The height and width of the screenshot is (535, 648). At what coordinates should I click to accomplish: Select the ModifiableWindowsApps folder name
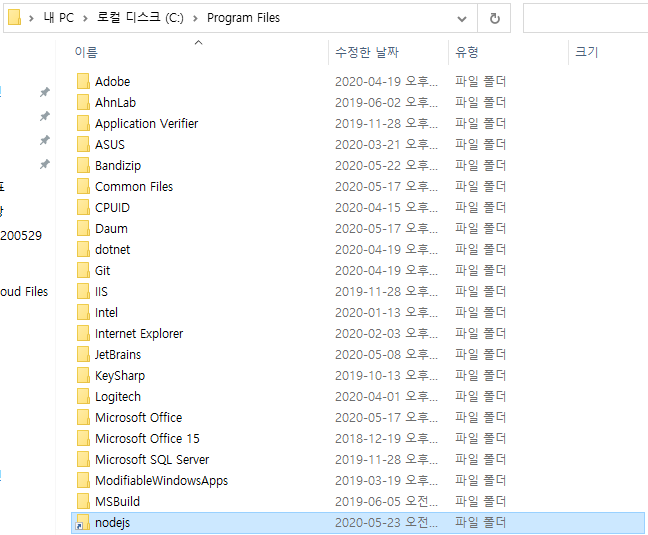point(161,481)
